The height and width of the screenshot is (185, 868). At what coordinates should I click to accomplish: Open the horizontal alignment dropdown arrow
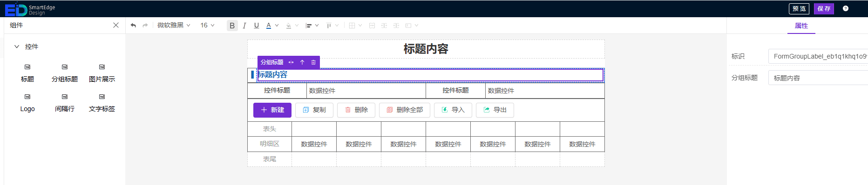point(317,26)
